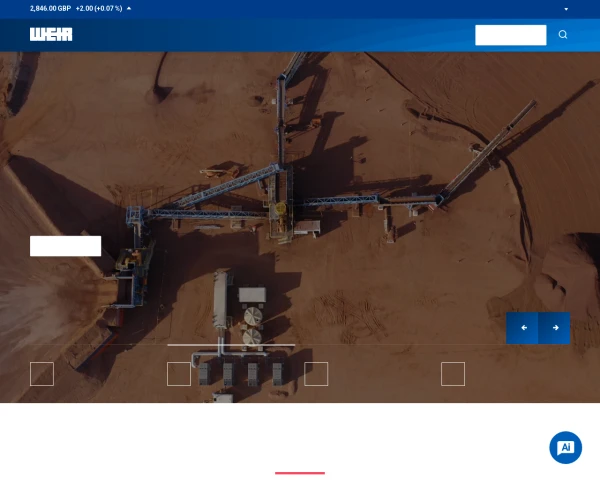
Task: Click the +2.00 (+0.07 %) price change
Action: click(x=98, y=8)
